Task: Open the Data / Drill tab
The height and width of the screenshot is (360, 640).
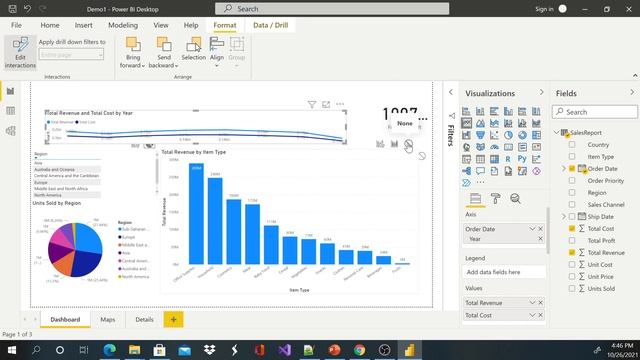Action: coord(271,25)
